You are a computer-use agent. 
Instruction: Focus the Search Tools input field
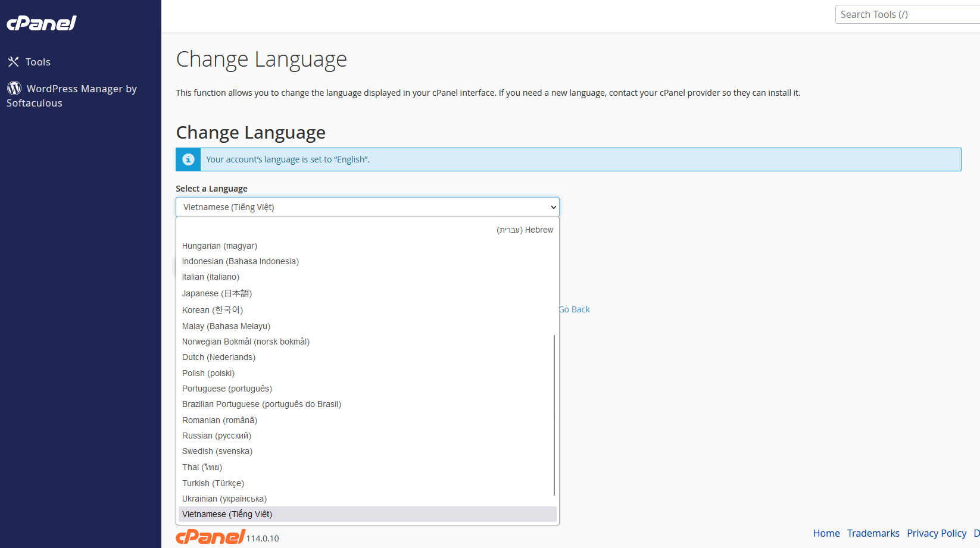coord(907,14)
